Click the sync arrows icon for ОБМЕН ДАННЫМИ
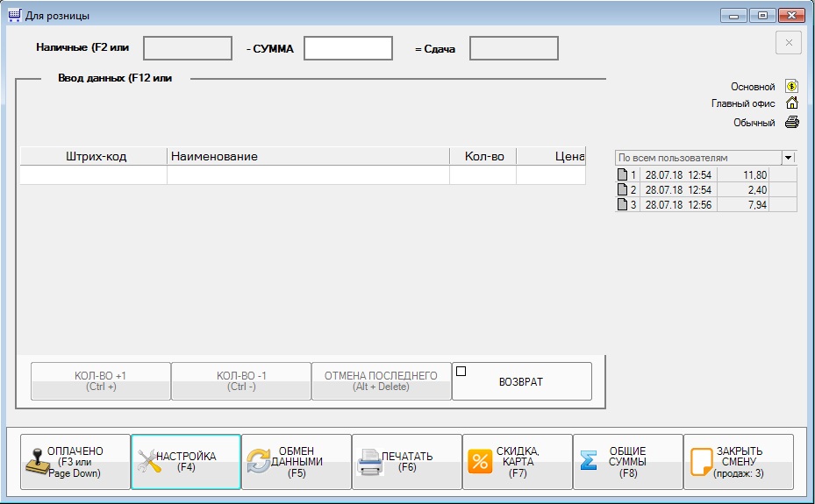This screenshot has width=815, height=504. point(258,461)
